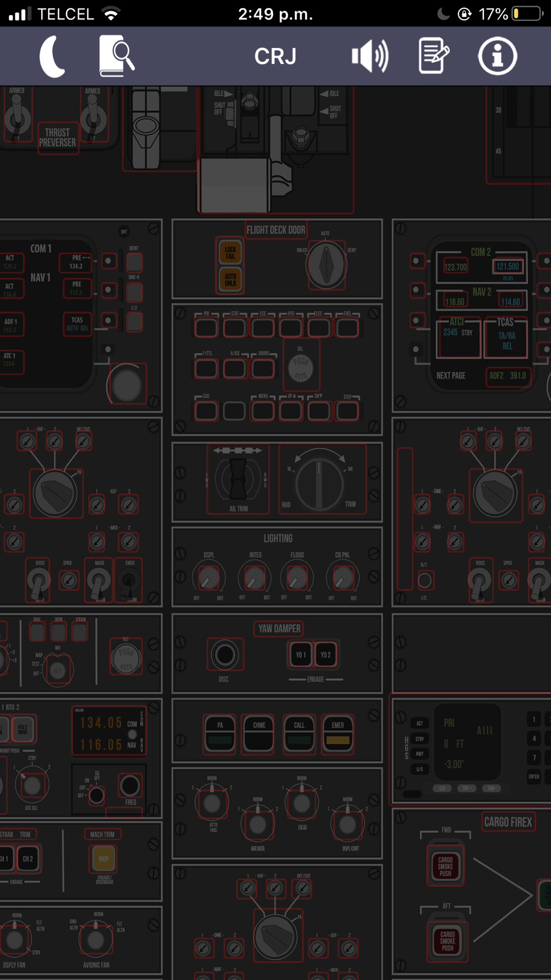Tap the YAW DAMPER label
This screenshot has width=551, height=980.
tap(279, 628)
